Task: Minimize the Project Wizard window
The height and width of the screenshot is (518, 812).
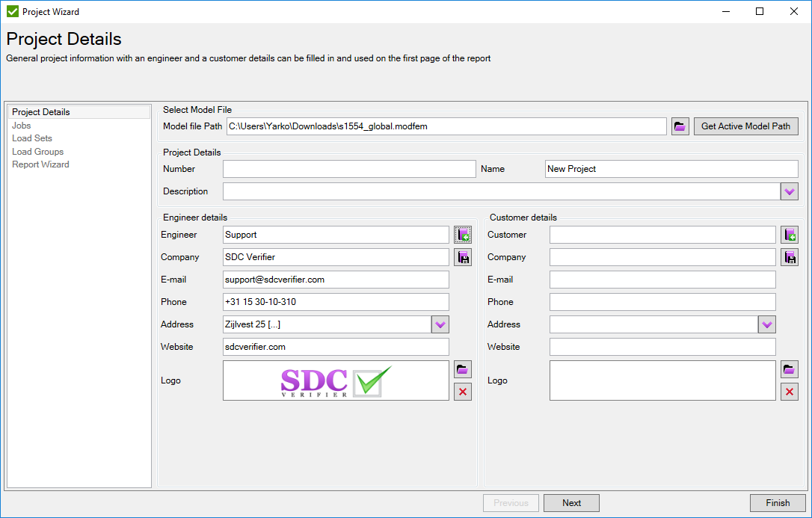Action: click(725, 11)
